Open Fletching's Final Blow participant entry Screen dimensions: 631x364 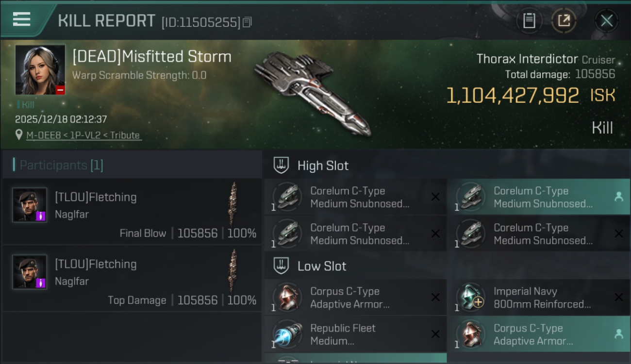click(132, 212)
